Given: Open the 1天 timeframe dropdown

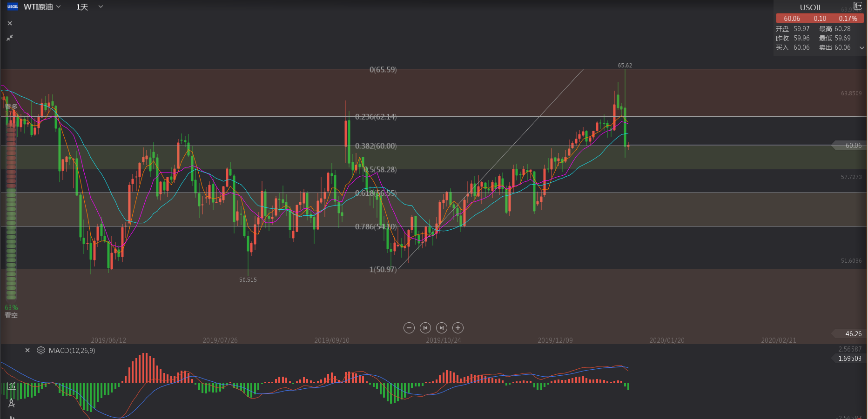Looking at the screenshot, I should pyautogui.click(x=89, y=7).
